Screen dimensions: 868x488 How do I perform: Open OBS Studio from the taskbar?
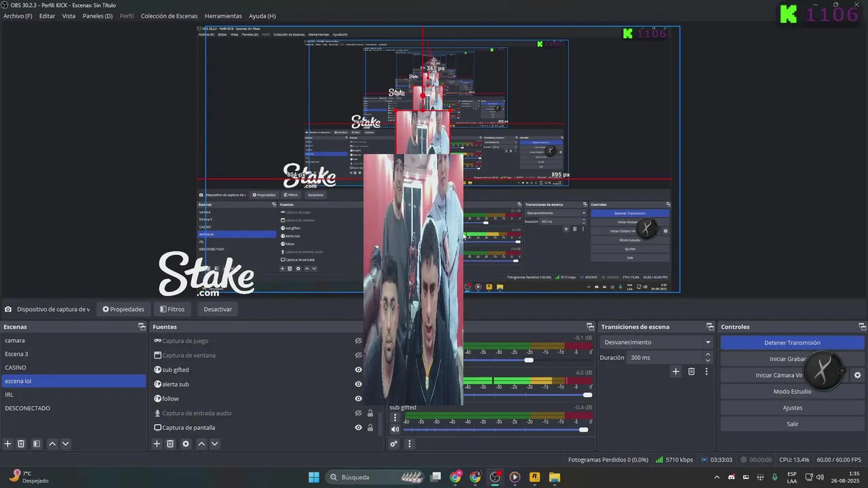click(x=495, y=477)
